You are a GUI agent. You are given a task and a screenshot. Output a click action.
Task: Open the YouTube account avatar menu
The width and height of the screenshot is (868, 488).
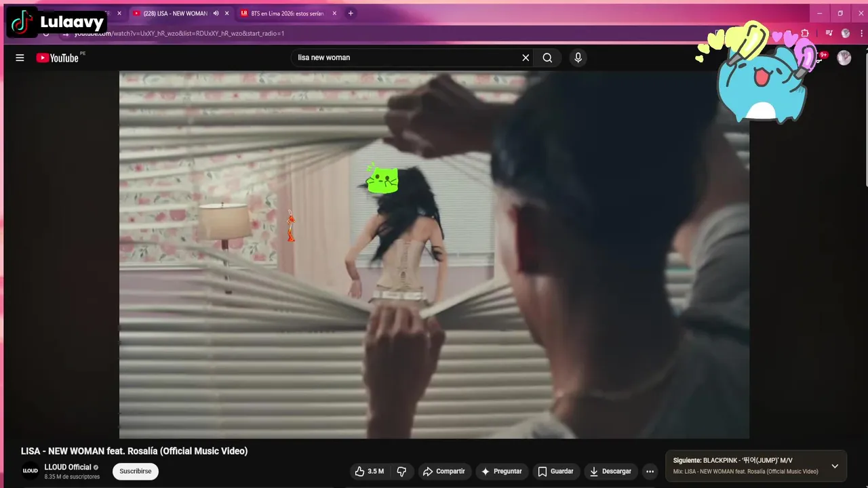pos(844,58)
